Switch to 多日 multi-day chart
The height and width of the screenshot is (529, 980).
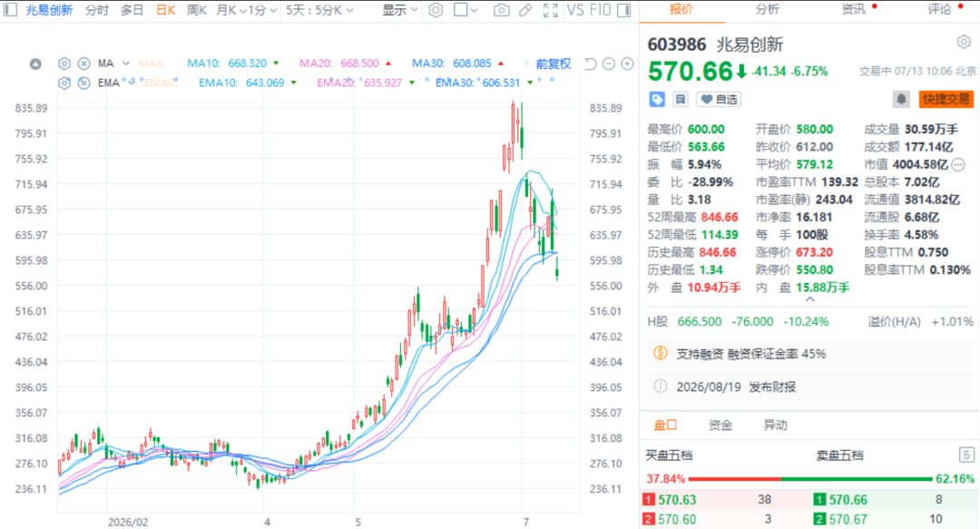(132, 10)
